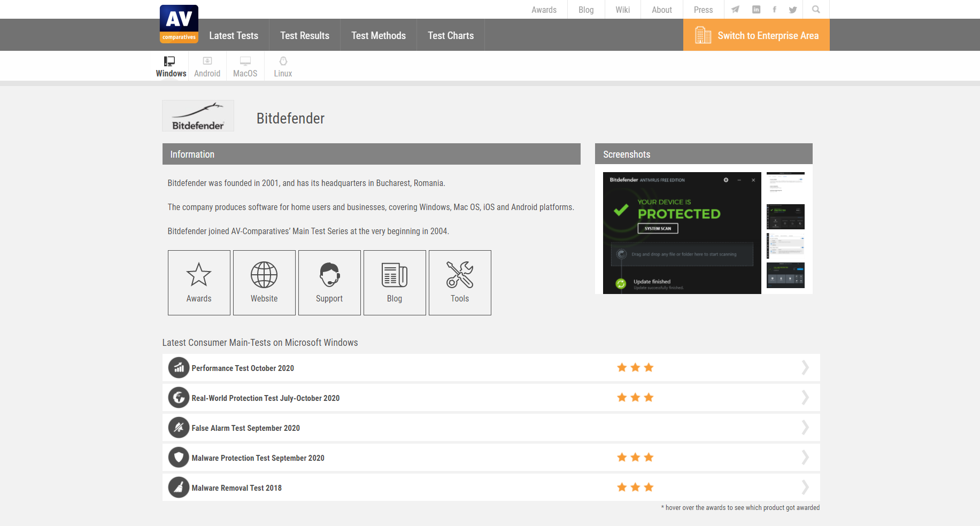Select the third small screenshot thumbnail
This screenshot has height=526, width=980.
785,245
